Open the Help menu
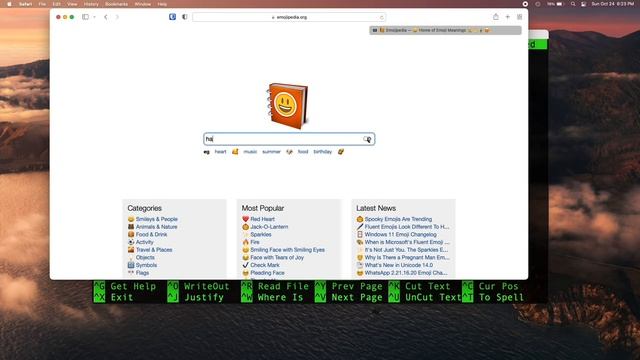 point(162,4)
